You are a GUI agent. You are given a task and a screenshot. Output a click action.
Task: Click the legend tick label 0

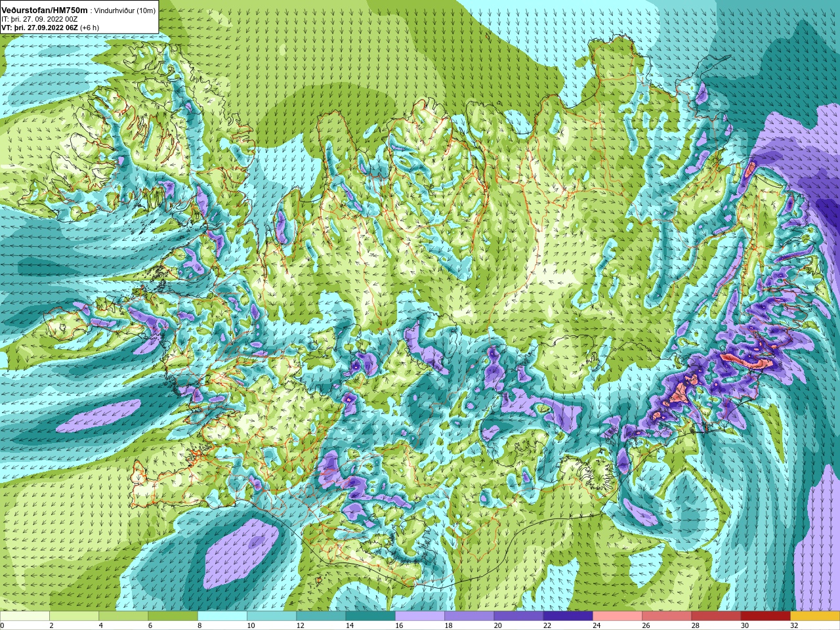pos(2,626)
